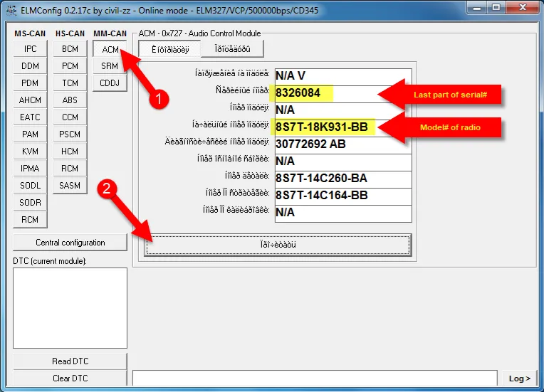Click the wide read button below fields
Viewport: 544px width, 392px height.
[x=278, y=245]
